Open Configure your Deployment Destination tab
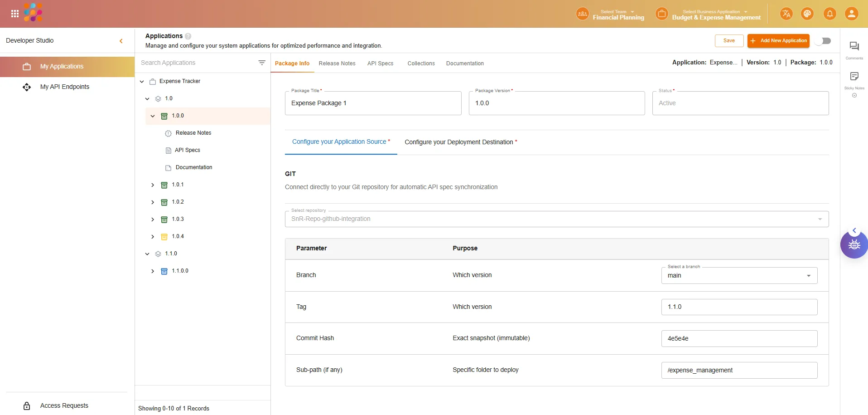 (x=460, y=142)
